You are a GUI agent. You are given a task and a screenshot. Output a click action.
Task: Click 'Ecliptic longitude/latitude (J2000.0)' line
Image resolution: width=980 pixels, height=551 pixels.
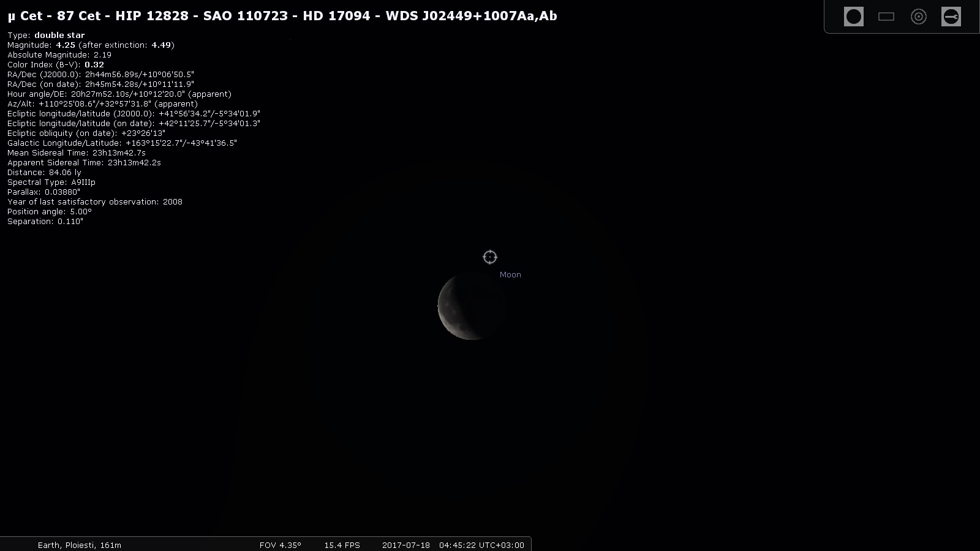coord(134,114)
